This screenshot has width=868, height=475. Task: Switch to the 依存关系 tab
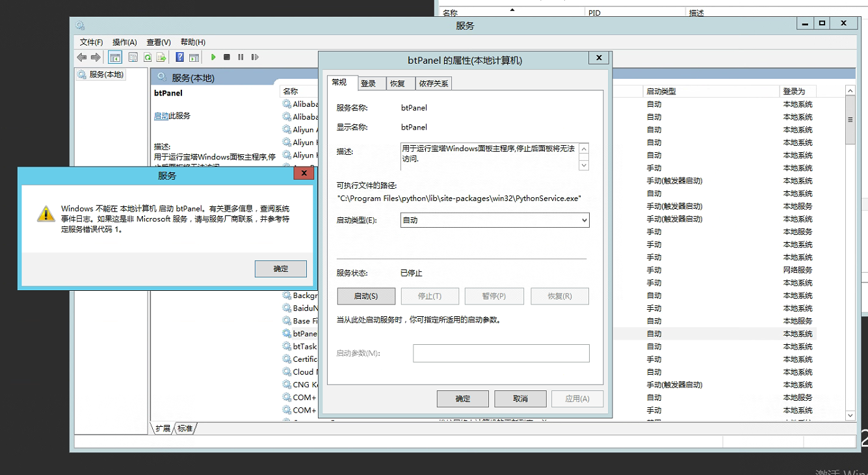click(x=433, y=83)
